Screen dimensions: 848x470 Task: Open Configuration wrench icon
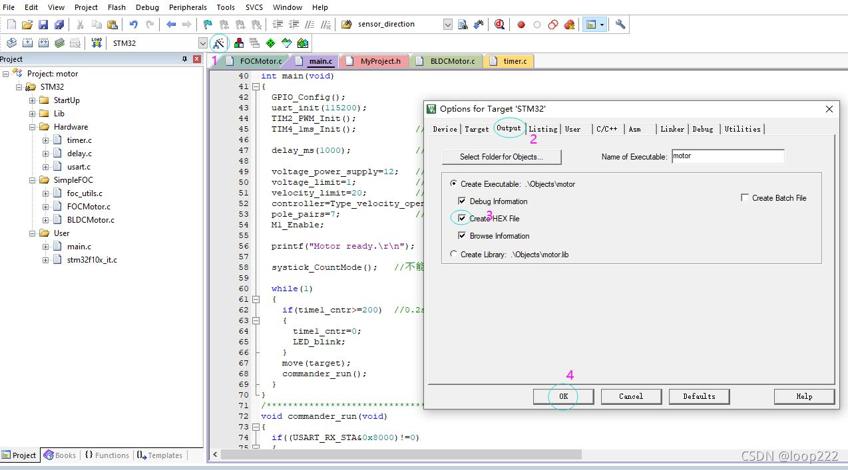[620, 24]
